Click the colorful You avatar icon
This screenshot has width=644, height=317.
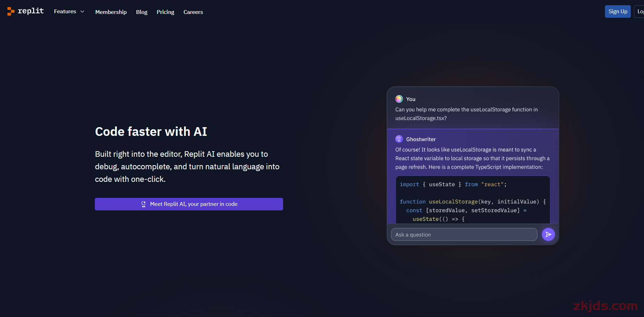pos(399,99)
